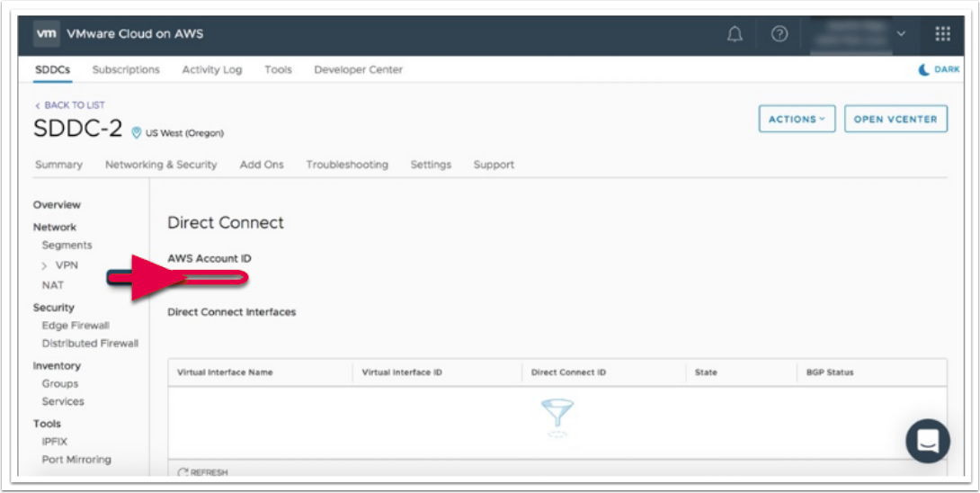Select Overview in the sidebar
Screen dimensions: 980x493
[x=57, y=204]
